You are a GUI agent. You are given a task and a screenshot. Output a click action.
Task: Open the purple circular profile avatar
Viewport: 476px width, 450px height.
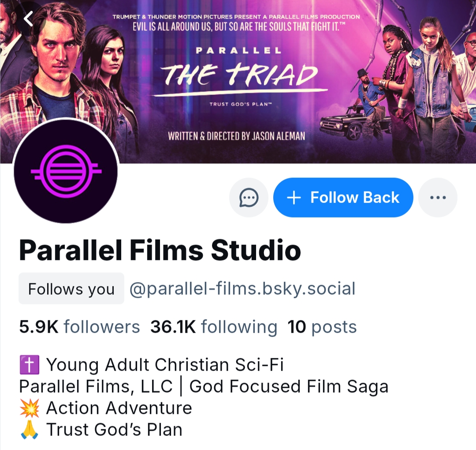click(66, 171)
